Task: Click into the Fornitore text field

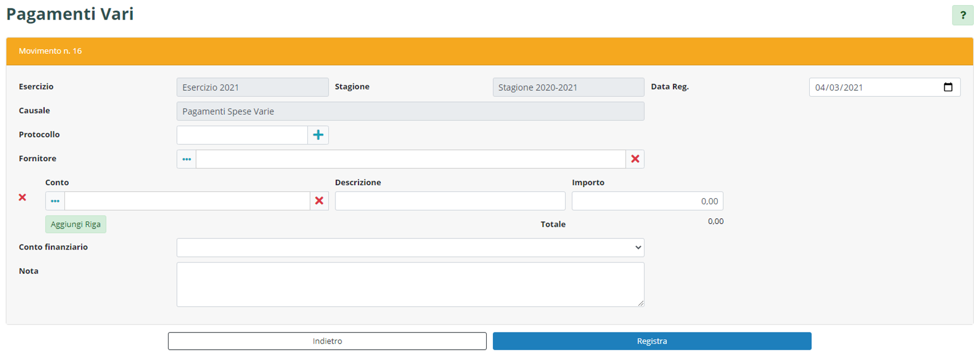Action: coord(410,159)
